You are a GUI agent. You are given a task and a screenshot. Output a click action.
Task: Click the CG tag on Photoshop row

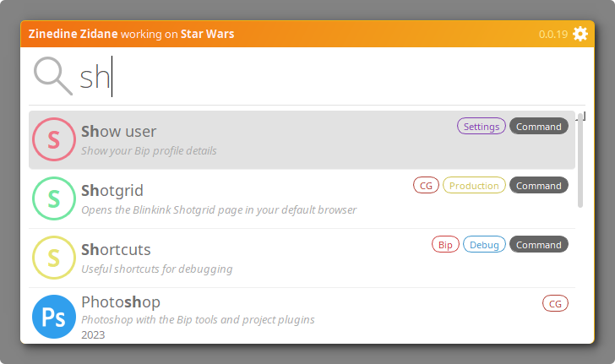[x=555, y=303]
